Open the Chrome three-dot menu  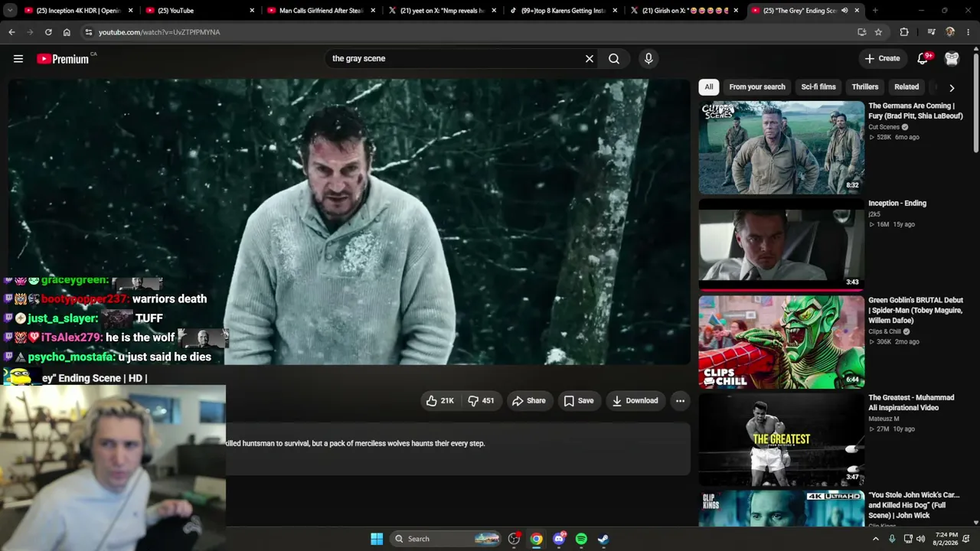point(969,32)
